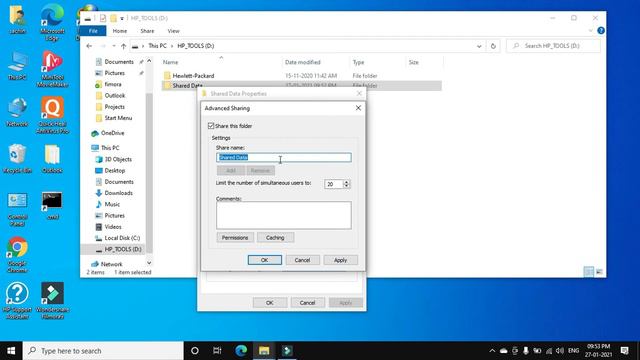Open the Home ribbon tab
Viewport: 640px width, 360px height.
pos(120,31)
